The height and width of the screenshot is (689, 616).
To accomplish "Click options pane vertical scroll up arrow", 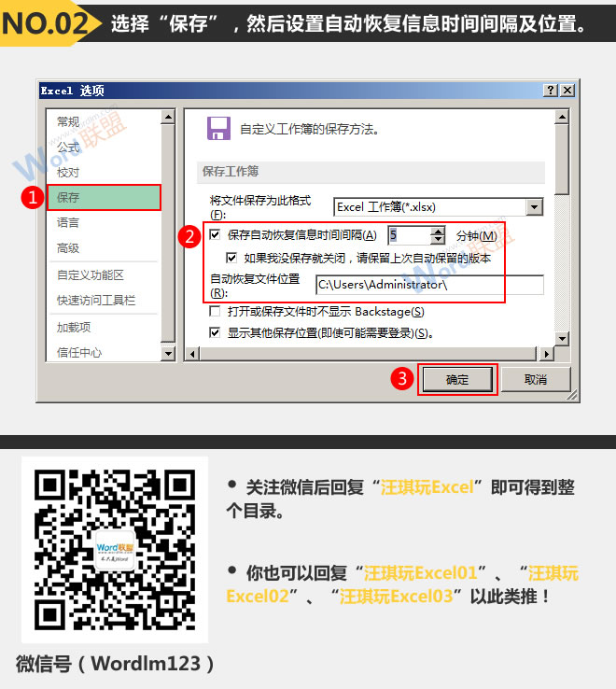I will (562, 117).
